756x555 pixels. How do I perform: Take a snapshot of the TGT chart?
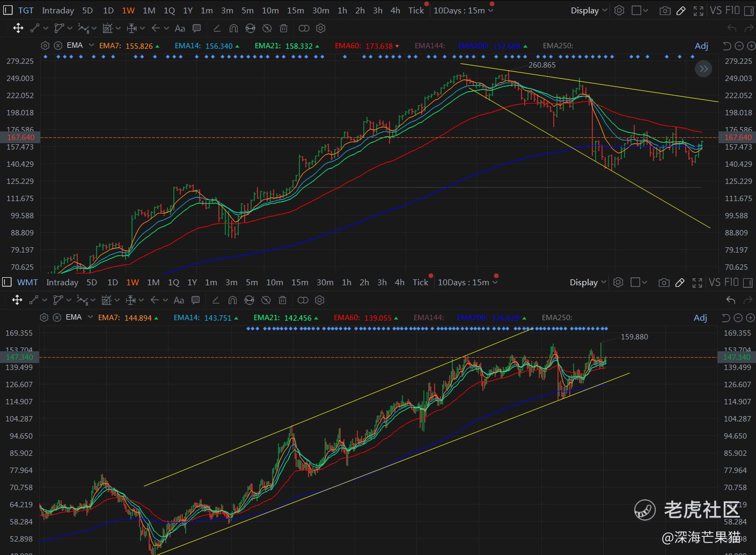point(665,11)
